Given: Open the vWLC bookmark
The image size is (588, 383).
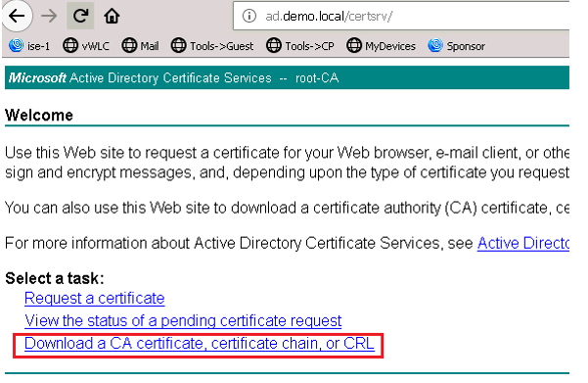Looking at the screenshot, I should pyautogui.click(x=86, y=46).
